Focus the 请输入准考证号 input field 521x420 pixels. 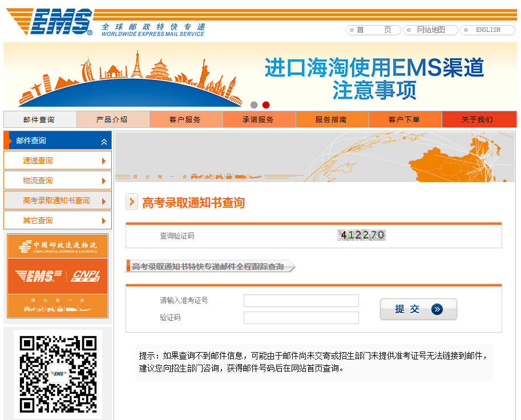pos(301,301)
